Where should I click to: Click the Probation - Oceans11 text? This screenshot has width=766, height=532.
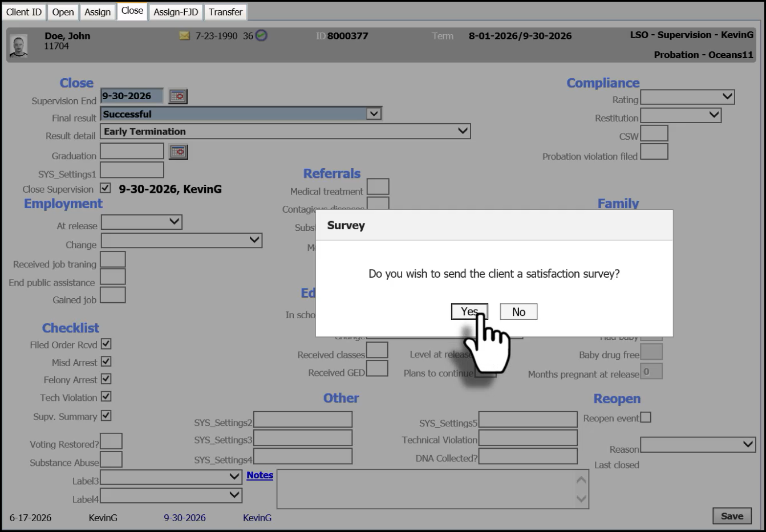[x=703, y=55]
